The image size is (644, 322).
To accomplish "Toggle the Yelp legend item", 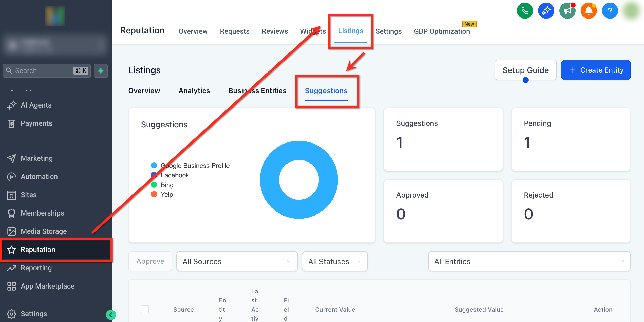I will pyautogui.click(x=166, y=194).
